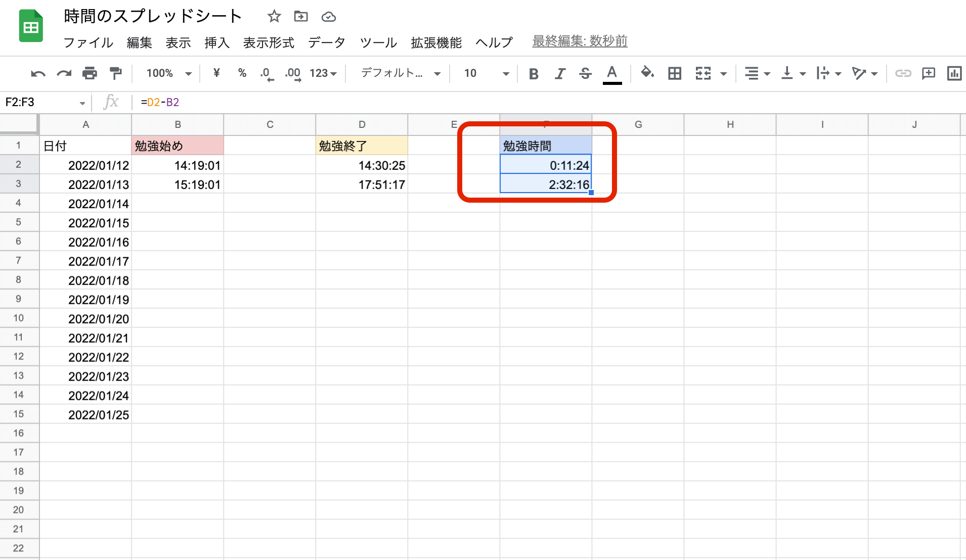Open more number formats 123 dropdown

click(x=323, y=74)
